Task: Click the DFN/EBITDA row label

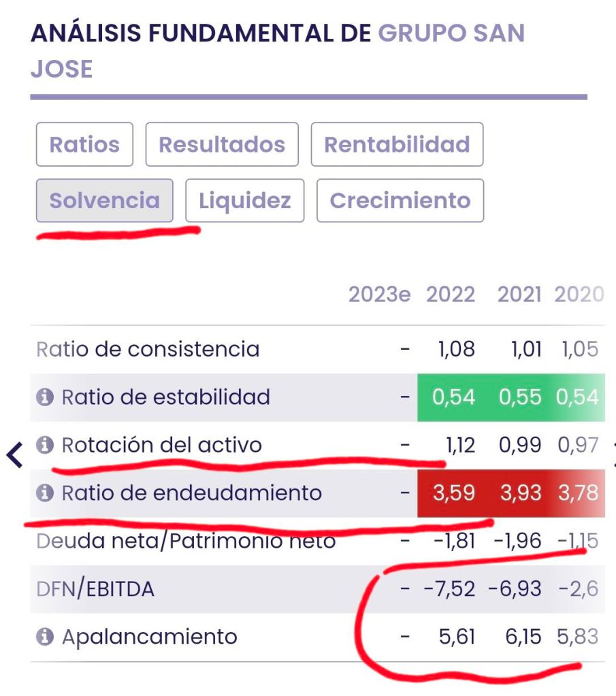Action: point(95,589)
